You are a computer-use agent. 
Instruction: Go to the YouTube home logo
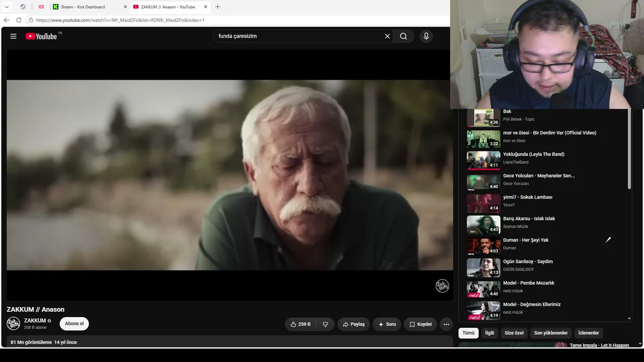tap(41, 36)
